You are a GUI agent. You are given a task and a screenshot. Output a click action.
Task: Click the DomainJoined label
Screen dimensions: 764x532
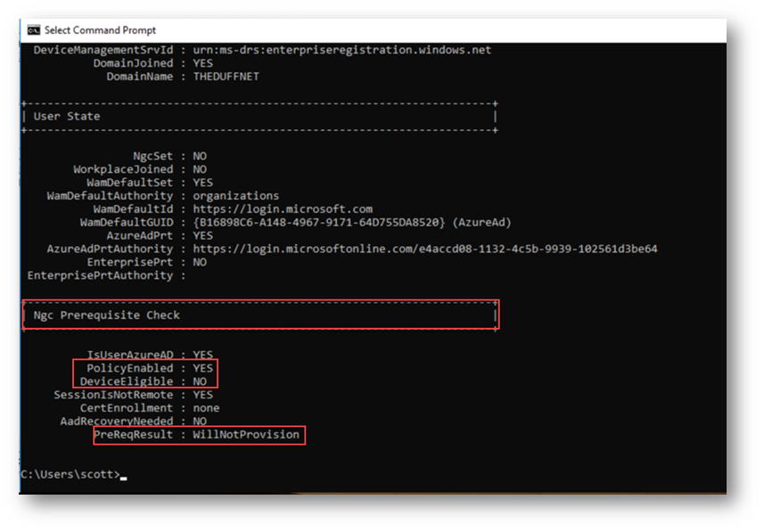(133, 63)
